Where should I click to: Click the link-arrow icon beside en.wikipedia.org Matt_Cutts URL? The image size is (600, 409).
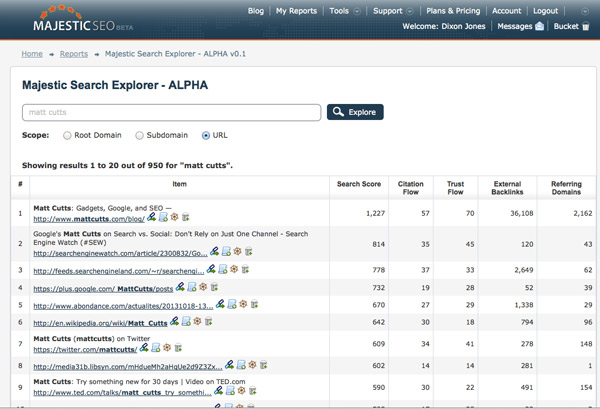point(174,321)
